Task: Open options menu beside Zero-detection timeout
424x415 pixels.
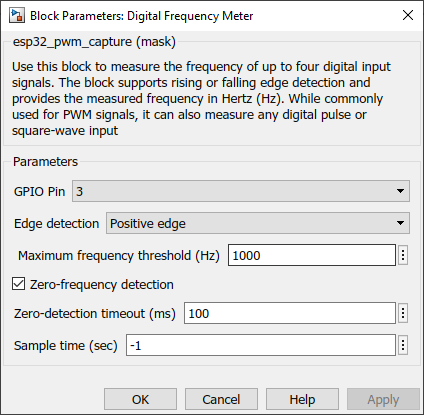Action: tap(403, 313)
